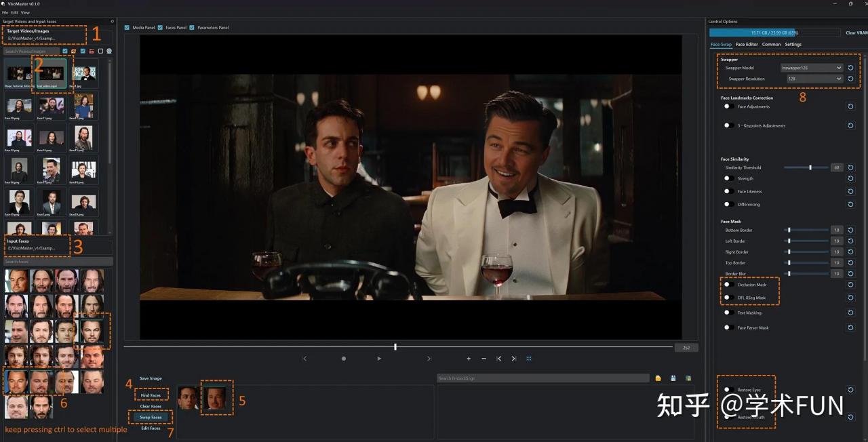Image resolution: width=868 pixels, height=442 pixels.
Task: Turn on the Face Likeness toggle
Action: (x=728, y=191)
